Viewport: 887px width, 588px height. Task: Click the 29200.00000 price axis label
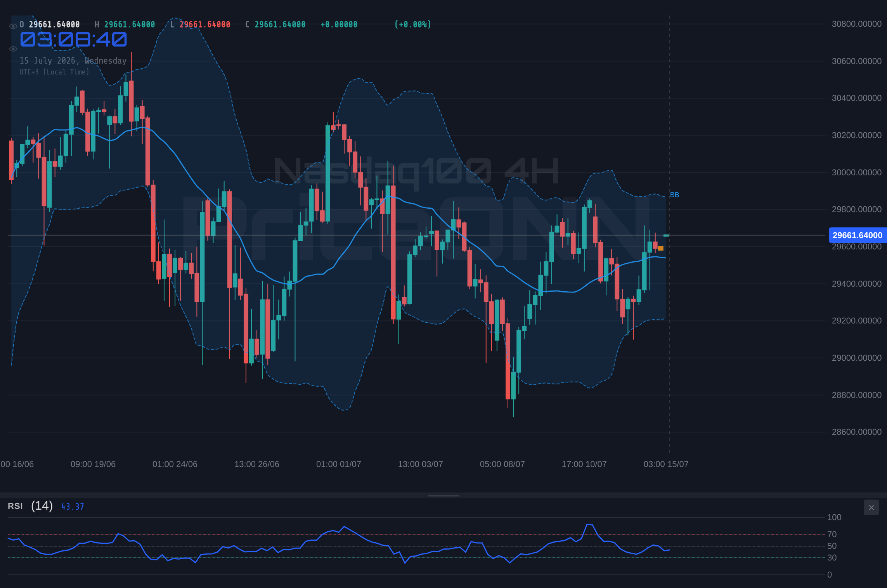(857, 321)
